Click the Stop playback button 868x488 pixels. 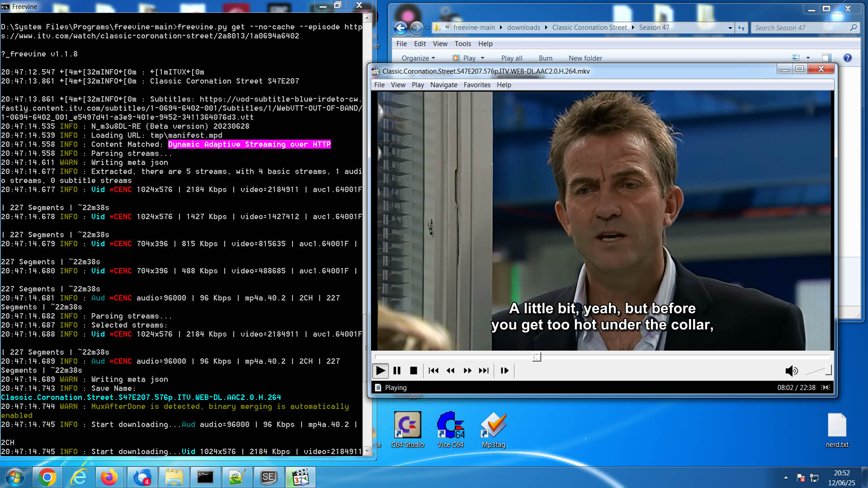[413, 371]
